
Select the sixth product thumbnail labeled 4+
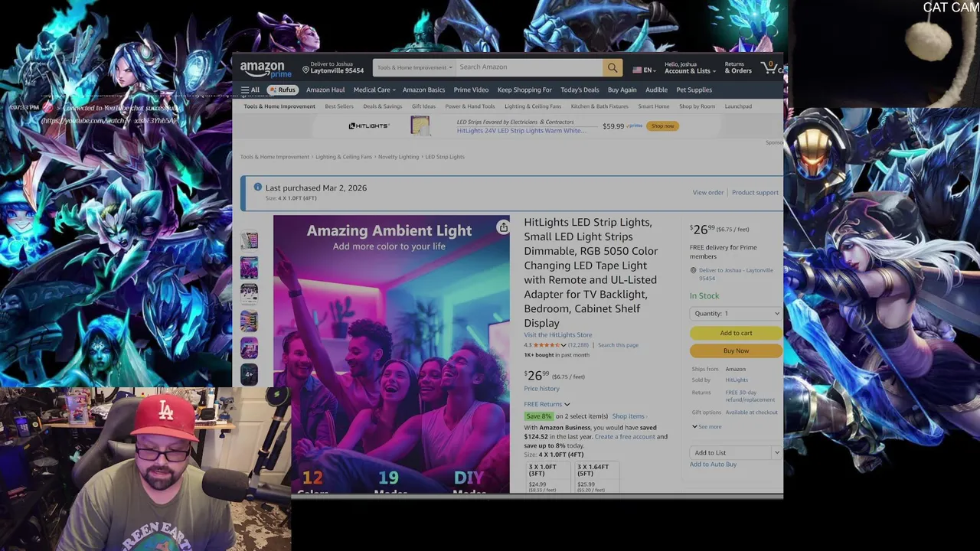click(249, 374)
